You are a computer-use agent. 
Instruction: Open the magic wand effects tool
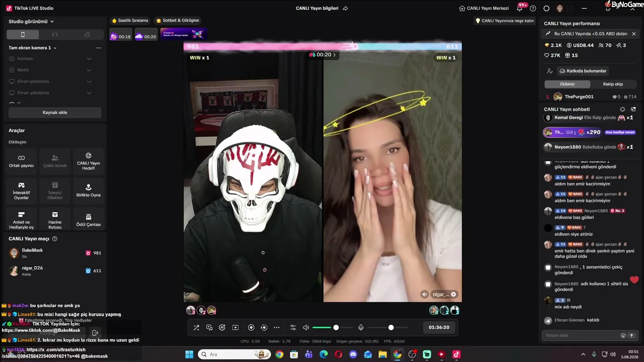(x=197, y=327)
